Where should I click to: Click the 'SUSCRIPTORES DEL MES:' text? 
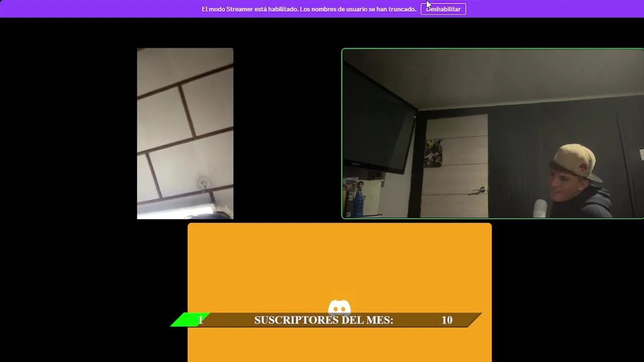pos(324,320)
